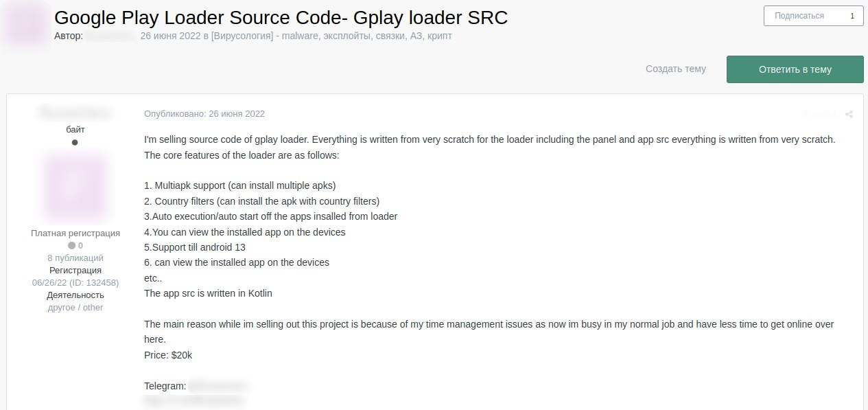Click the Создать тему link
The height and width of the screenshot is (410, 868).
coord(675,69)
